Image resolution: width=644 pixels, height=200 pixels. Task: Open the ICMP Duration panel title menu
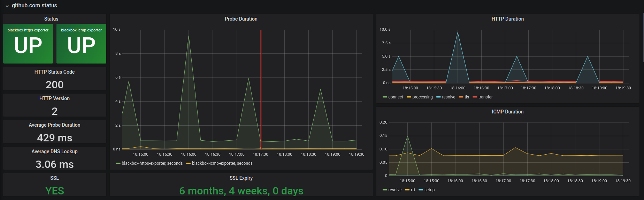(508, 112)
